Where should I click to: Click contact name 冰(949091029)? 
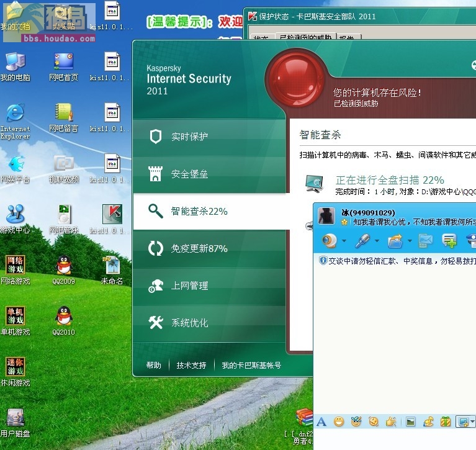tap(368, 212)
